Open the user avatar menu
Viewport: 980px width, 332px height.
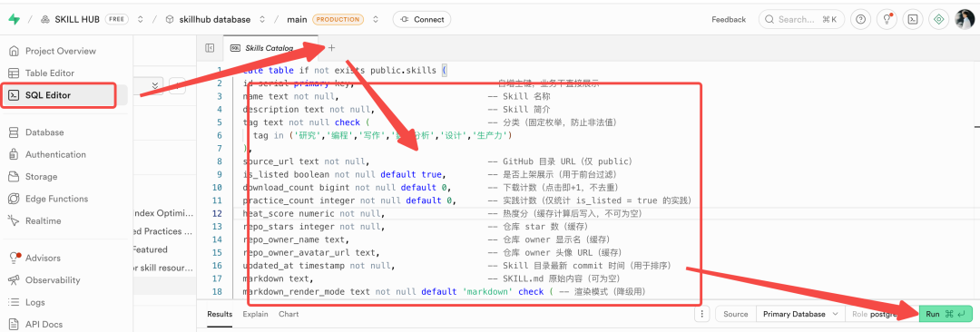(x=964, y=19)
